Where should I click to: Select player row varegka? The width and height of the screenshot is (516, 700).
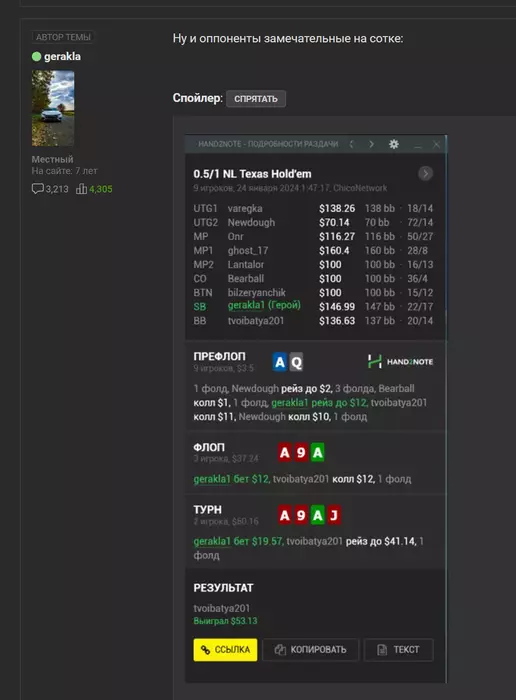(313, 208)
